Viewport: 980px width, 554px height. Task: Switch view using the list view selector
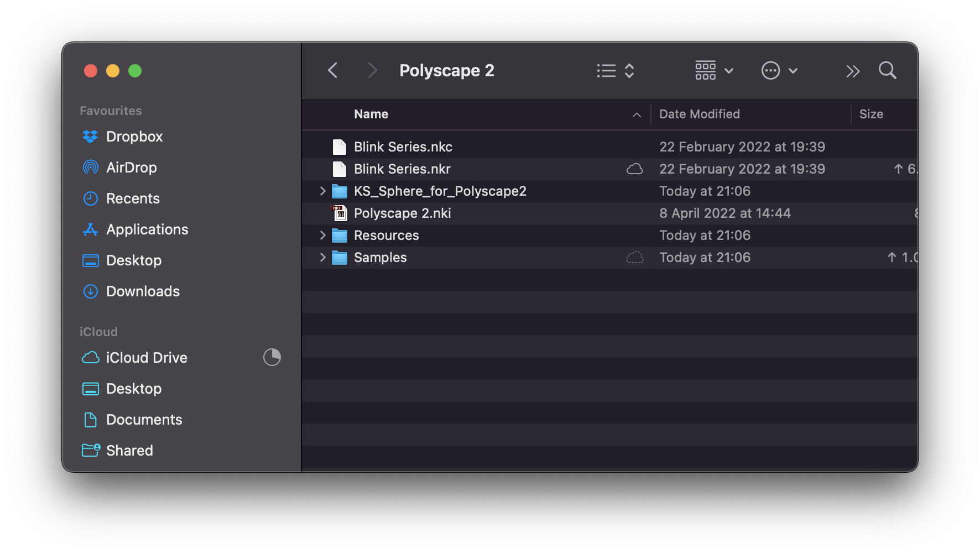(x=615, y=71)
